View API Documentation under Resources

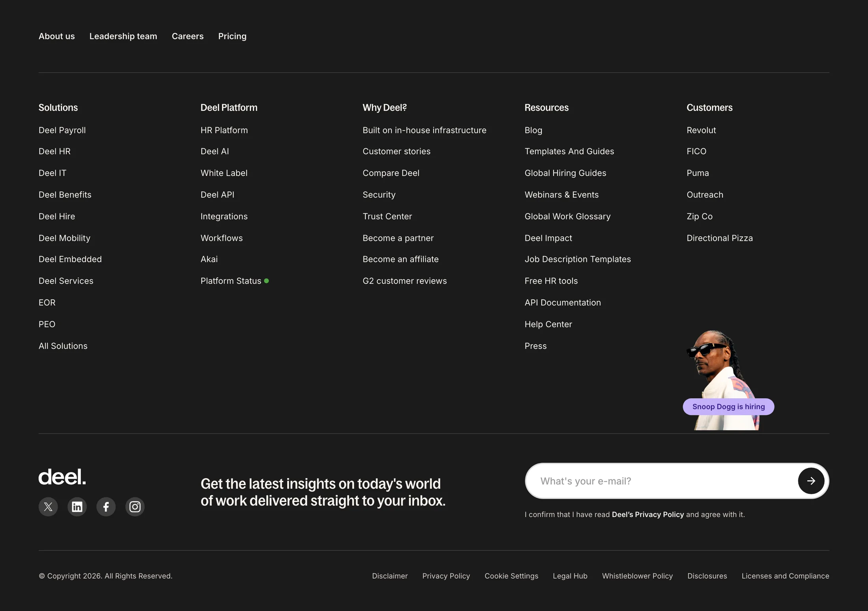[x=563, y=303]
